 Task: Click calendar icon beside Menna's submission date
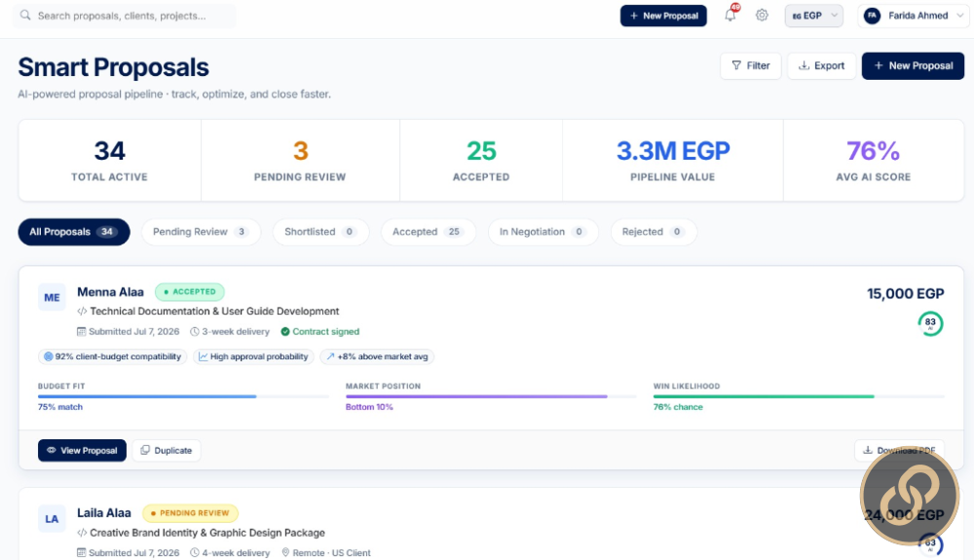(x=81, y=331)
